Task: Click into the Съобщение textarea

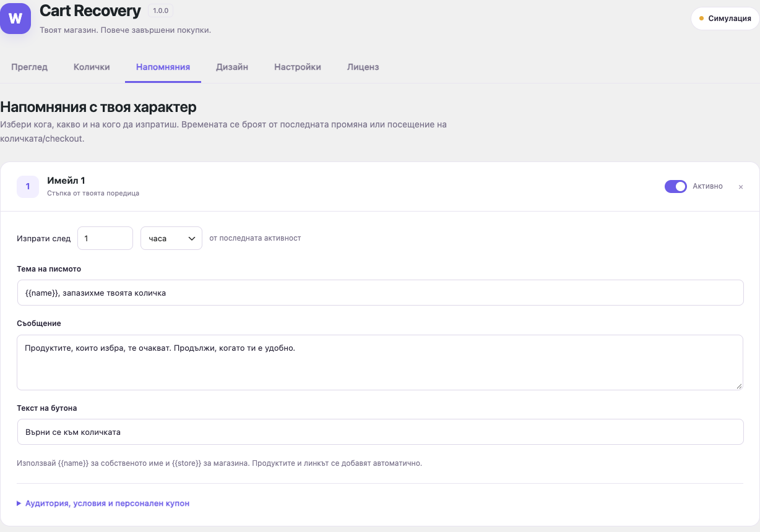Action: point(380,363)
